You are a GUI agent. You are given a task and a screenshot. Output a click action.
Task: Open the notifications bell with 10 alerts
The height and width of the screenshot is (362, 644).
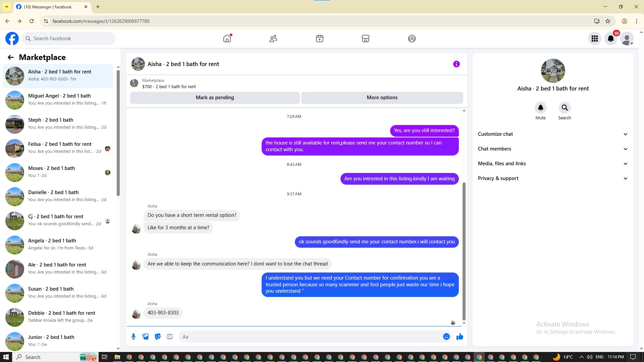[610, 39]
